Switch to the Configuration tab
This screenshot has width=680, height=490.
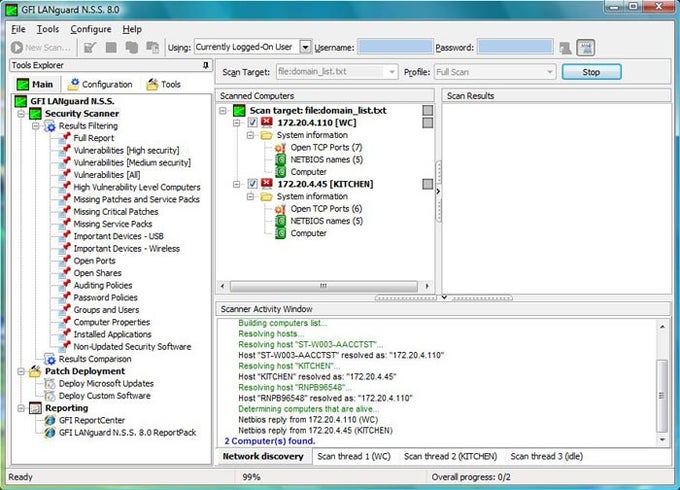(x=100, y=84)
